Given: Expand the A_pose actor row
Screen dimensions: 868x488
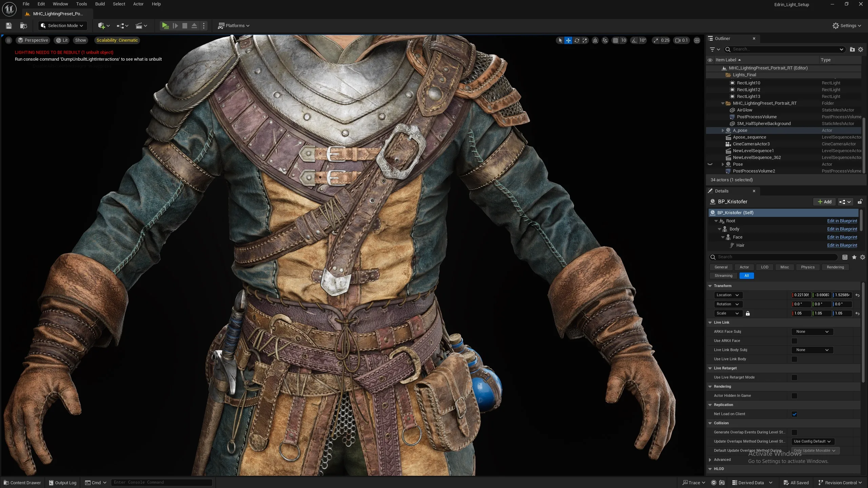Looking at the screenshot, I should tap(723, 130).
